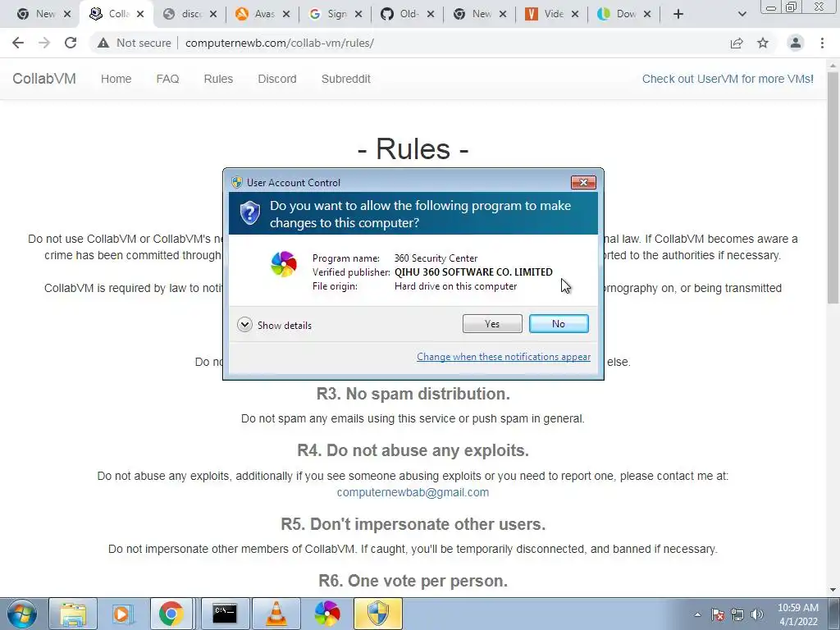Go back in Chrome
The height and width of the screenshot is (630, 840).
[18, 43]
